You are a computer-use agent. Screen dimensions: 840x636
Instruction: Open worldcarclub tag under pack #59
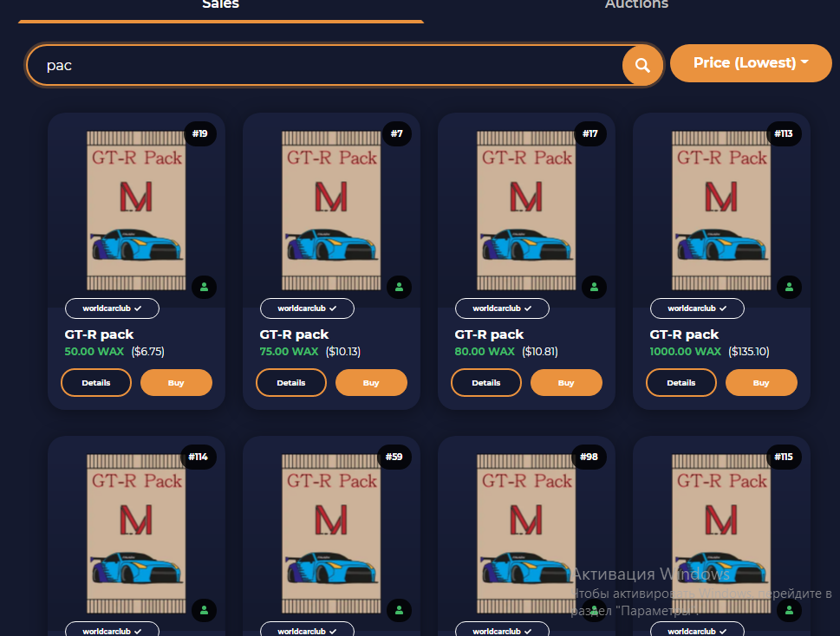click(x=307, y=630)
